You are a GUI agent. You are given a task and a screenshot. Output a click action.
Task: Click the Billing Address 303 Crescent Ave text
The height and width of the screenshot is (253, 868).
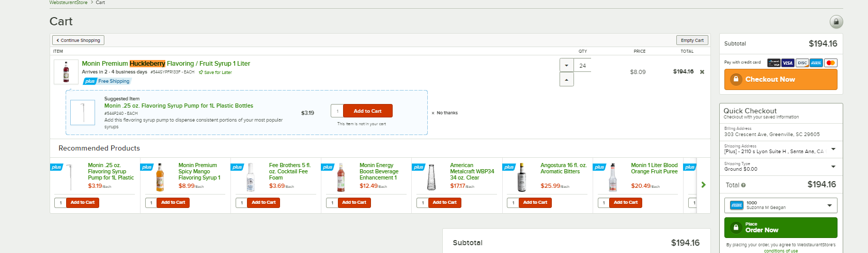point(772,135)
